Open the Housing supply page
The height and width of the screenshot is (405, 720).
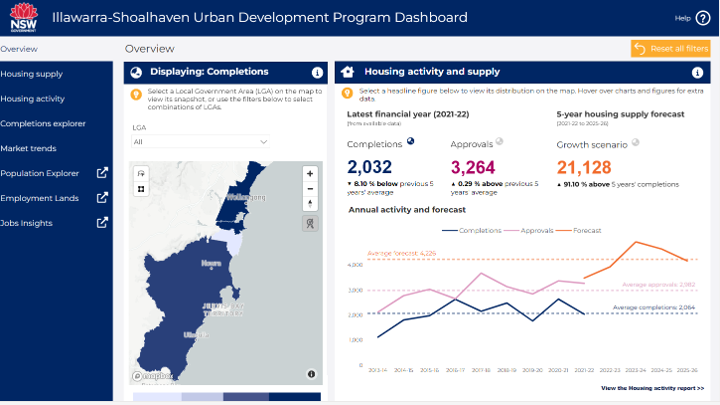click(x=32, y=74)
